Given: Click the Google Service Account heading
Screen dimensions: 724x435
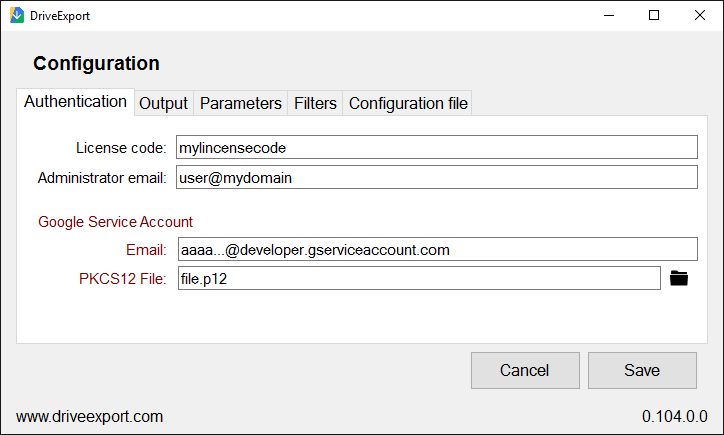Looking at the screenshot, I should (115, 222).
